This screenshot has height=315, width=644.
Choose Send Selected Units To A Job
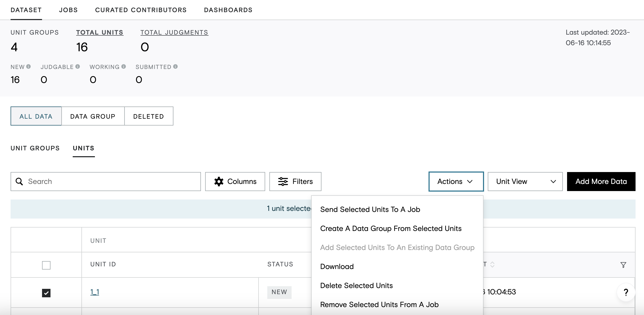[x=370, y=209]
